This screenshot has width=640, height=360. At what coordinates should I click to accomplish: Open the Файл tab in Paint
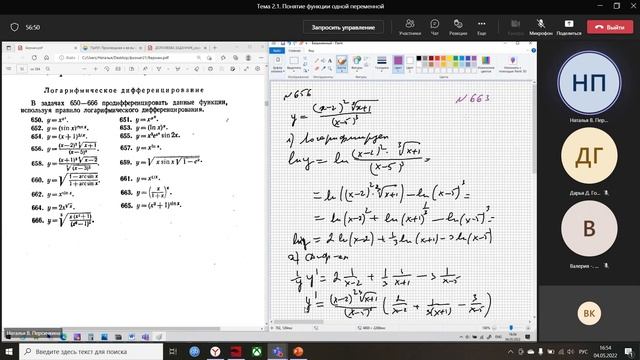coord(277,51)
